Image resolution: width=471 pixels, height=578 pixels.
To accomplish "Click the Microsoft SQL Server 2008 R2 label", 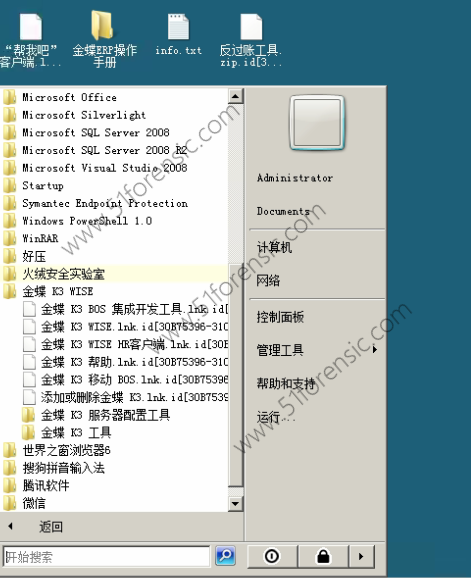I will coord(105,150).
